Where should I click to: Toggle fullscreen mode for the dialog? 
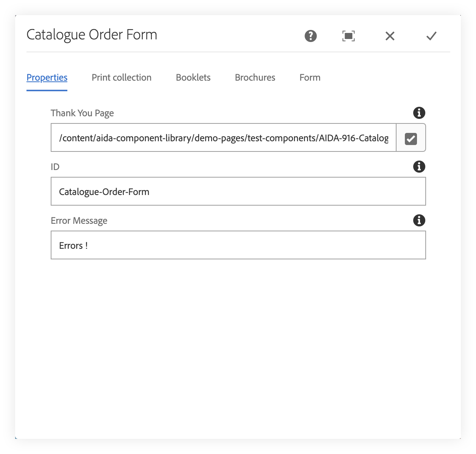[348, 36]
